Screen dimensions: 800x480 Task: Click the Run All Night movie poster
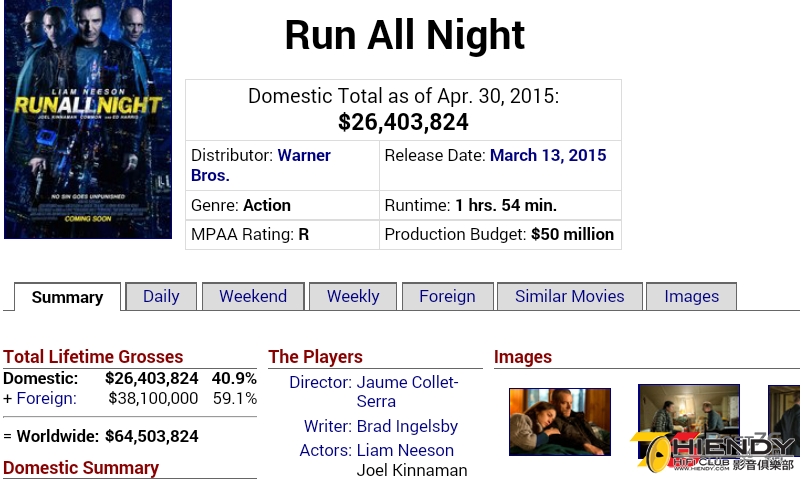[87, 119]
